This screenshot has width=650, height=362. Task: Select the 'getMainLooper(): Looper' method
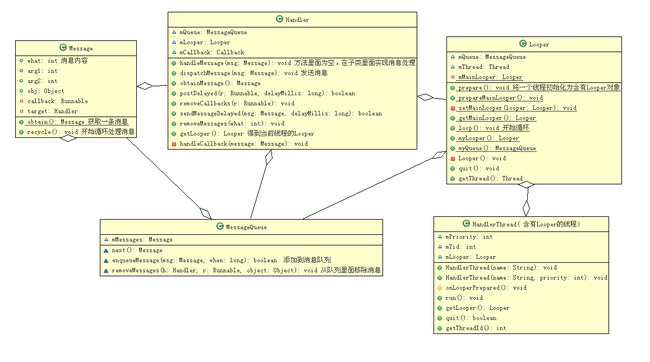pos(497,118)
